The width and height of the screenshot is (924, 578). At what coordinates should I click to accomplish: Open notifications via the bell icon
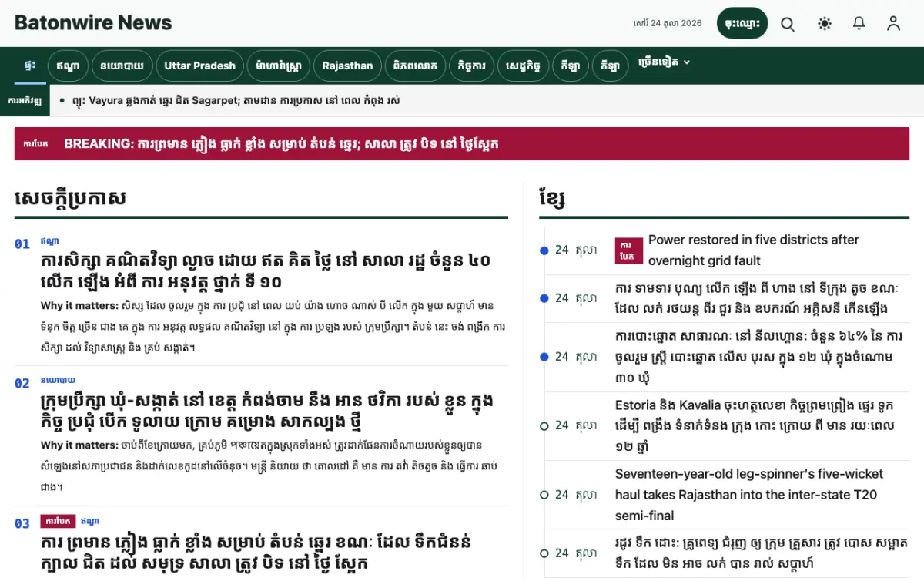(859, 23)
